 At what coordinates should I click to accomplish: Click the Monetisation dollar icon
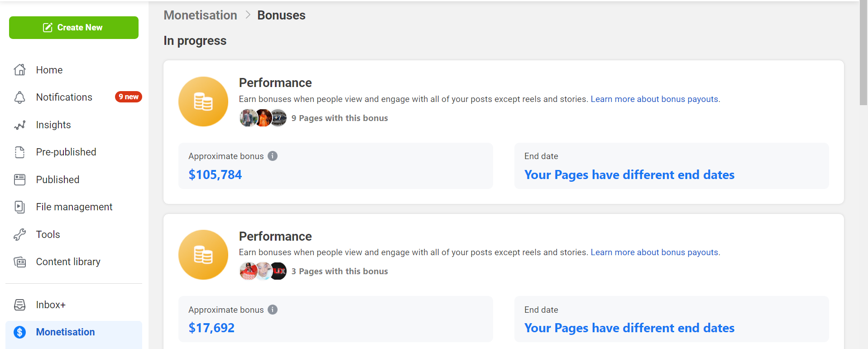(x=20, y=332)
